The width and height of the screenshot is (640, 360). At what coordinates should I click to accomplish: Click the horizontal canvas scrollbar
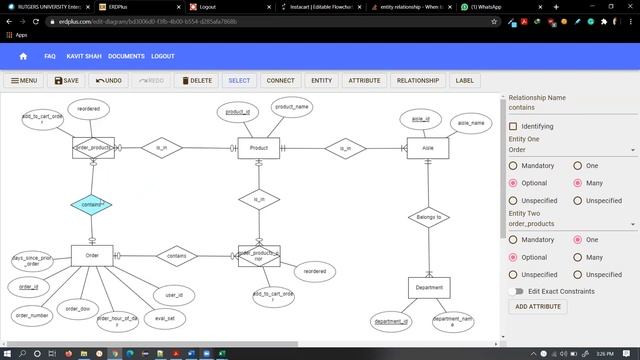click(152, 344)
